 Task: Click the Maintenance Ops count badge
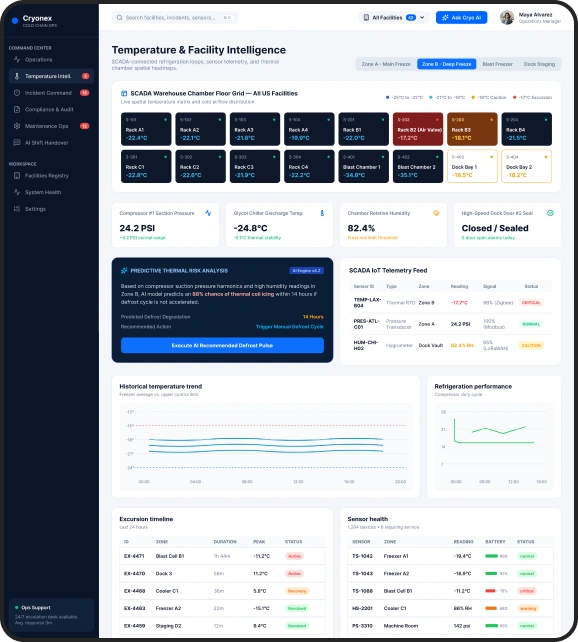click(84, 126)
